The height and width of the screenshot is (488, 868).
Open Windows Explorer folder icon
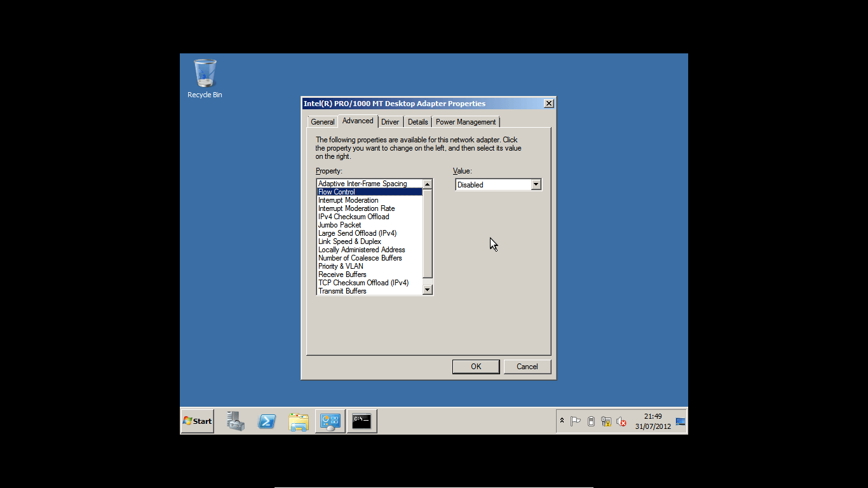click(298, 421)
